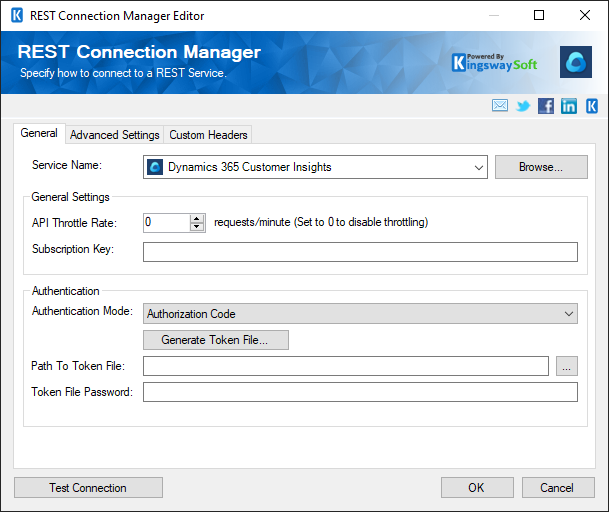Image resolution: width=609 pixels, height=512 pixels.
Task: Click the Path To Token File field
Action: [x=346, y=366]
